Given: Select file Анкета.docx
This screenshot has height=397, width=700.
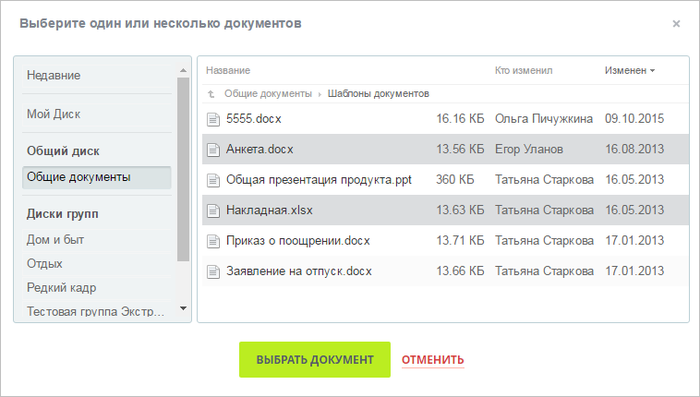Looking at the screenshot, I should pyautogui.click(x=260, y=150).
